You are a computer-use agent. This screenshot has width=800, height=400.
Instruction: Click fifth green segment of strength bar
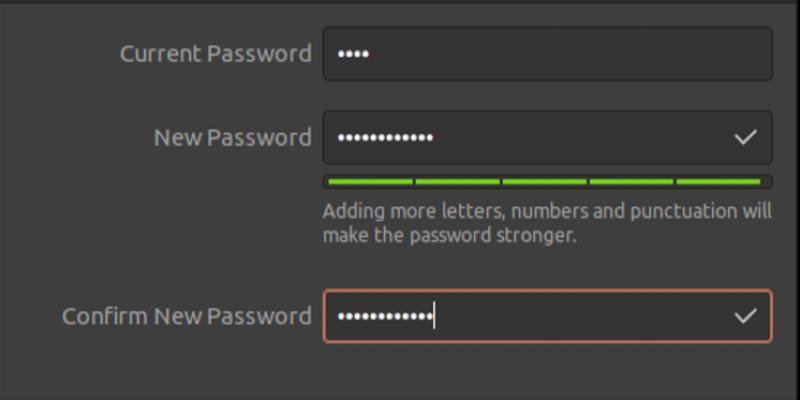pyautogui.click(x=718, y=182)
